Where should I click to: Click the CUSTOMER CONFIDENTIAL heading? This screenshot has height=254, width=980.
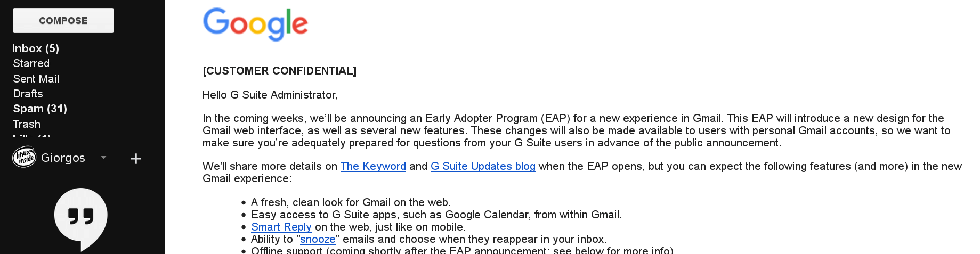280,71
